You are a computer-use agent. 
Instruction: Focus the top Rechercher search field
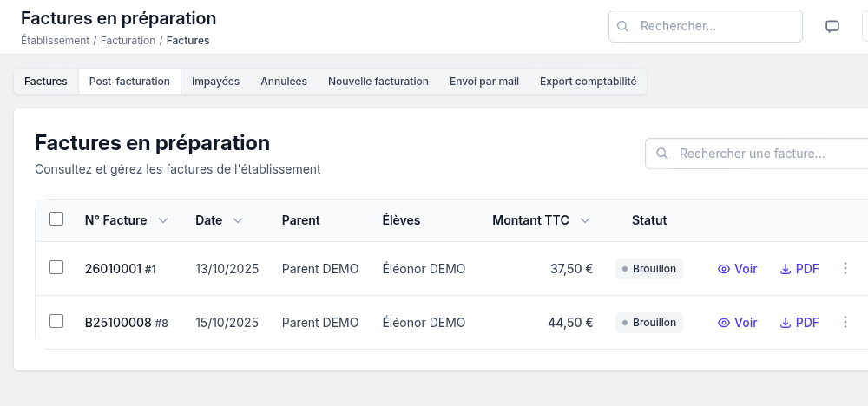point(716,26)
